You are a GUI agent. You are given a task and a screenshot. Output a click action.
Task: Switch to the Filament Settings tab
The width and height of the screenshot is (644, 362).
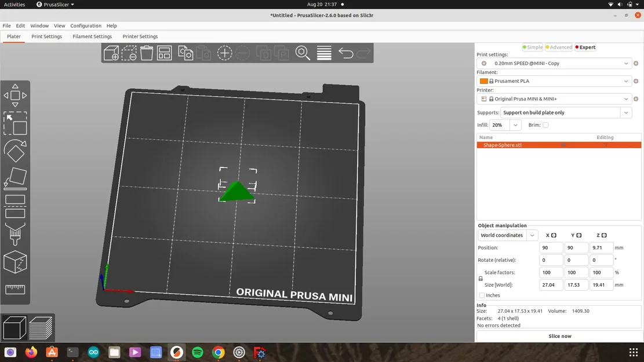point(92,36)
